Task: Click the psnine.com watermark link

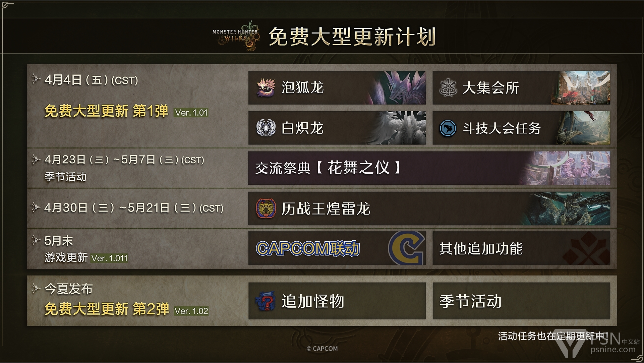Action: coord(613,350)
